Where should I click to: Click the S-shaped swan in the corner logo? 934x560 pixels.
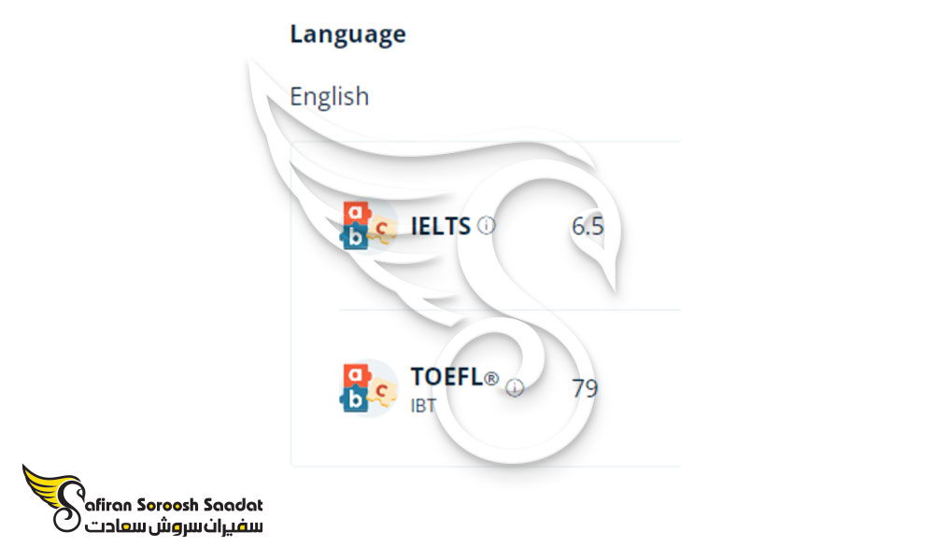[x=70, y=506]
